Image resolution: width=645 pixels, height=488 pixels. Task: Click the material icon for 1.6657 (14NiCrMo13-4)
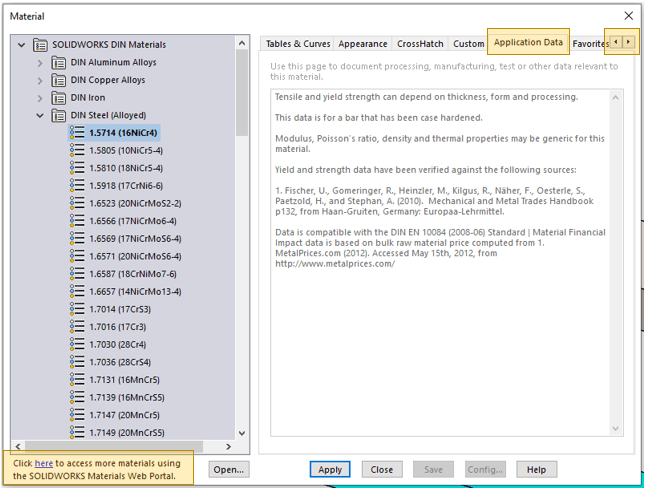pos(77,291)
